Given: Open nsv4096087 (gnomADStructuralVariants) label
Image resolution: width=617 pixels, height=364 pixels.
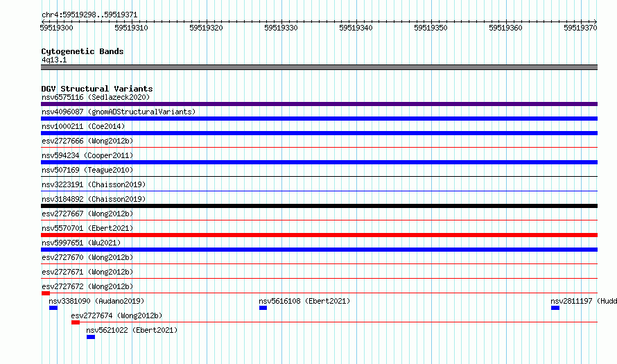Looking at the screenshot, I should pos(119,112).
